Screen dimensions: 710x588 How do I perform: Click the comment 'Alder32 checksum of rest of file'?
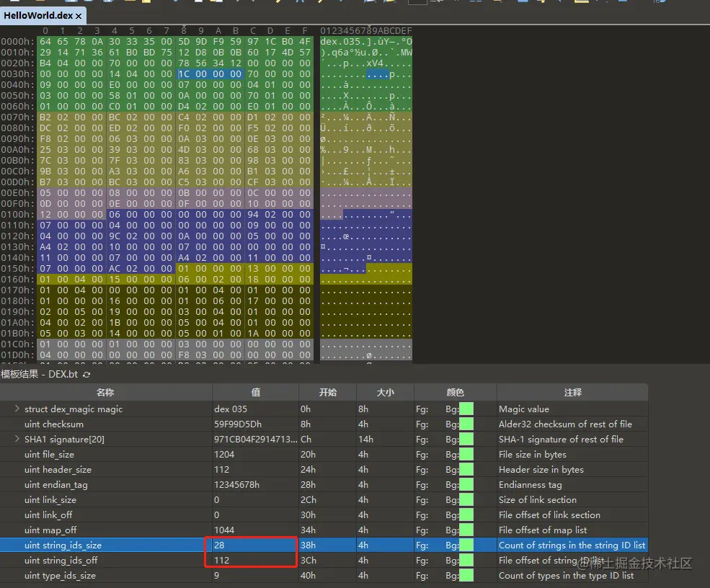(565, 424)
